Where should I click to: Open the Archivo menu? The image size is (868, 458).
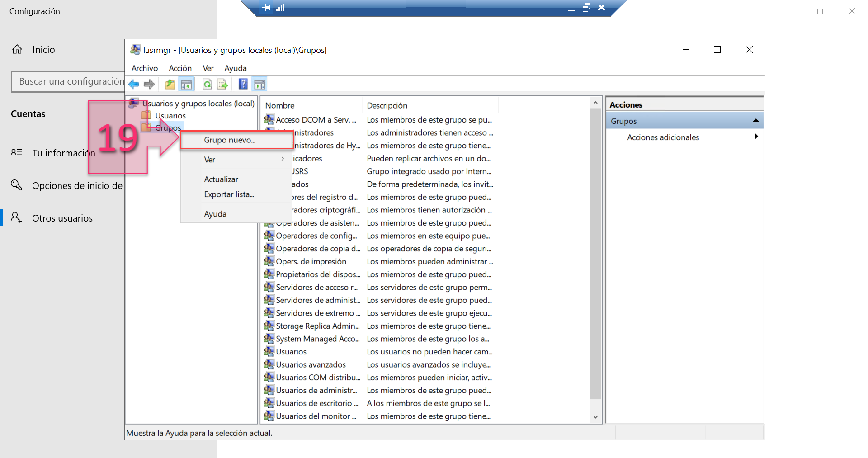[144, 68]
